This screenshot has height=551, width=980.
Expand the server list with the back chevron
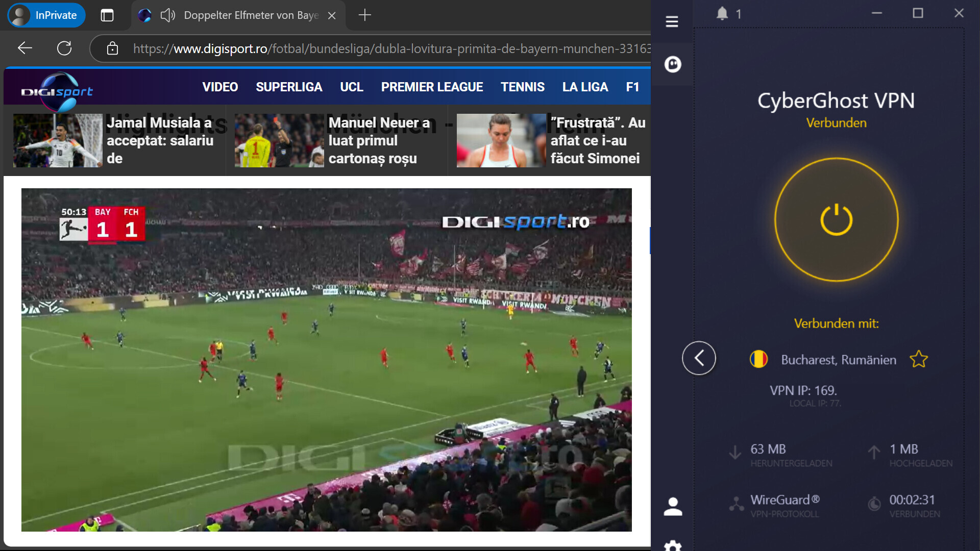tap(699, 358)
